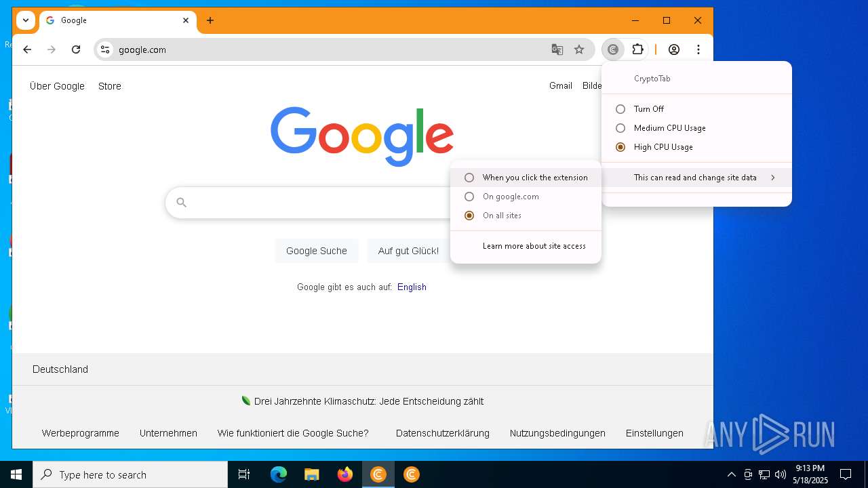Switch to active CryptoTab taskbar window

pos(378,474)
